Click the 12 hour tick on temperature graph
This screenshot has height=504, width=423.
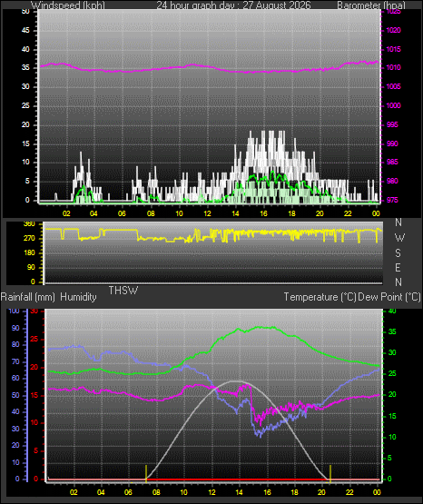(x=212, y=492)
